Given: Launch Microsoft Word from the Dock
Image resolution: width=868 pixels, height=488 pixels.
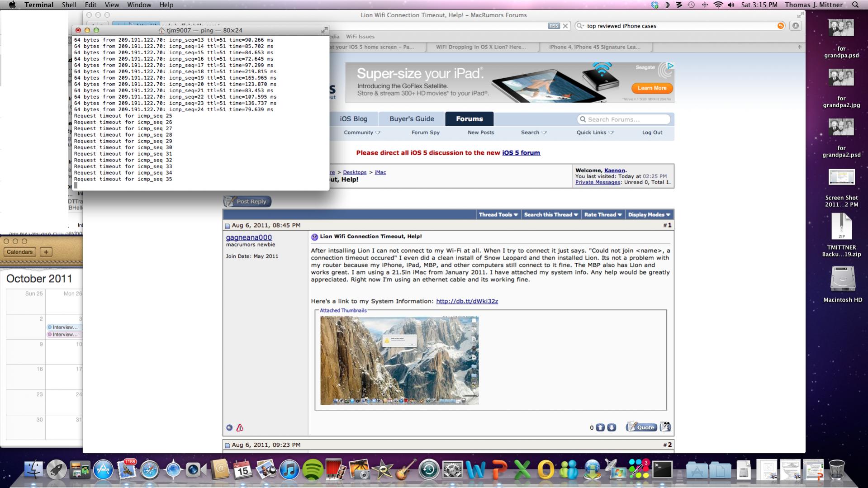Looking at the screenshot, I should pyautogui.click(x=475, y=469).
